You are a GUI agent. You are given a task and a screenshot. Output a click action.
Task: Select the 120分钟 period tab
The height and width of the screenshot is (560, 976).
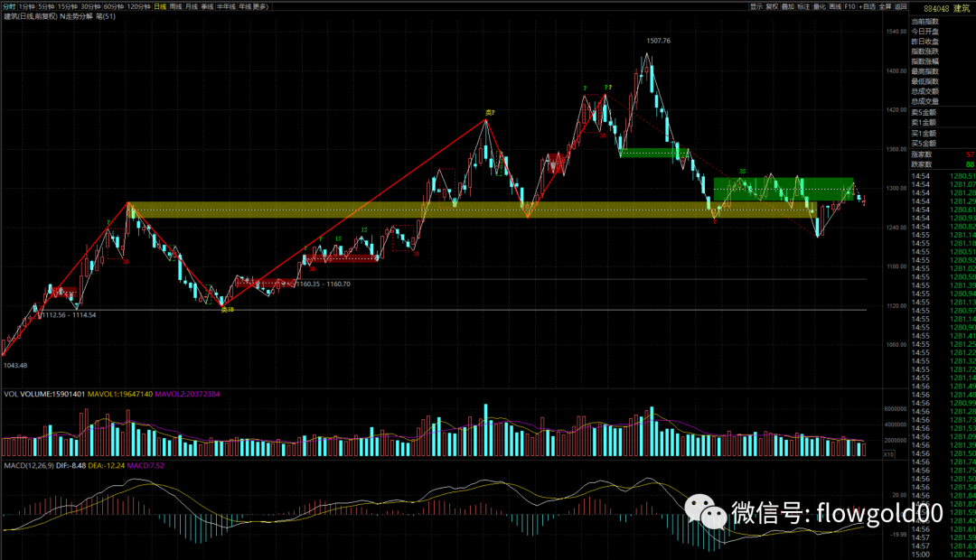[138, 6]
